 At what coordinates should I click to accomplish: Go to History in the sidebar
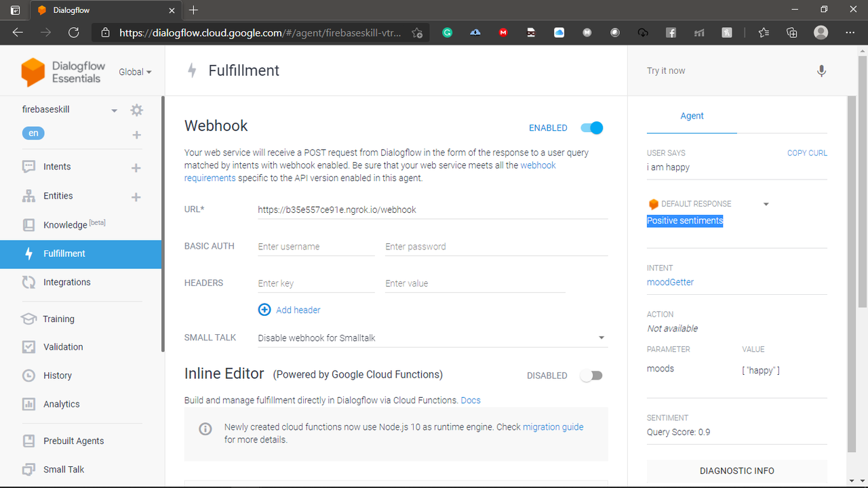point(57,375)
